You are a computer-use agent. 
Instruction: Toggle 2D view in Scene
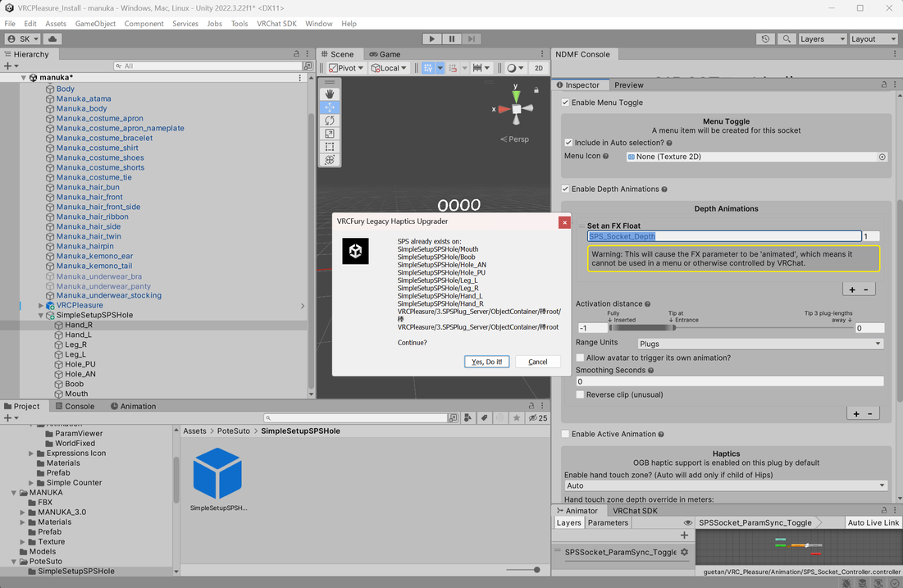point(539,68)
